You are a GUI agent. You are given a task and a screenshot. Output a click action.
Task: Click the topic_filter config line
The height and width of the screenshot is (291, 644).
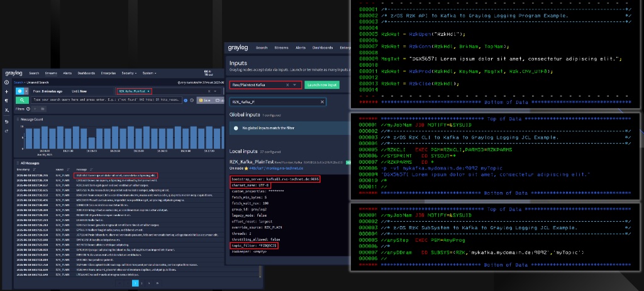[x=254, y=245]
